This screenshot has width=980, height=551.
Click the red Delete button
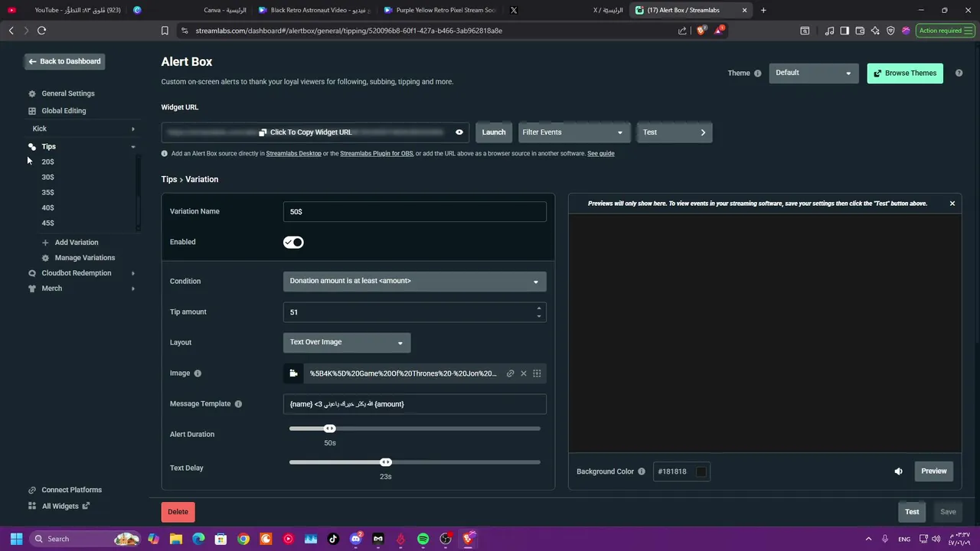click(x=178, y=512)
